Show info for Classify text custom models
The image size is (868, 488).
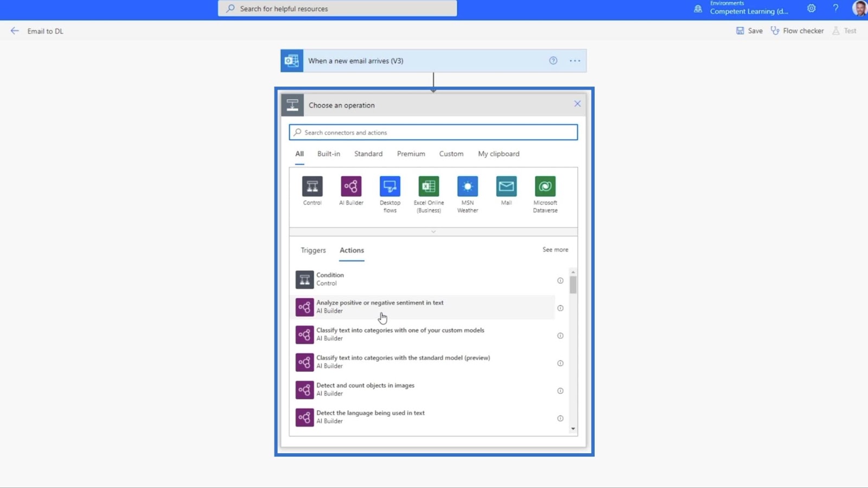click(x=560, y=336)
